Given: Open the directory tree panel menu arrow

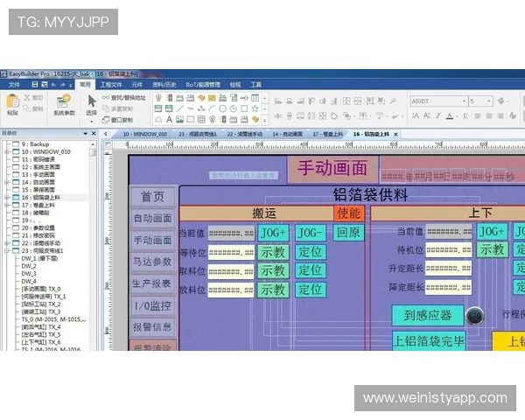Looking at the screenshot, I should (x=86, y=133).
